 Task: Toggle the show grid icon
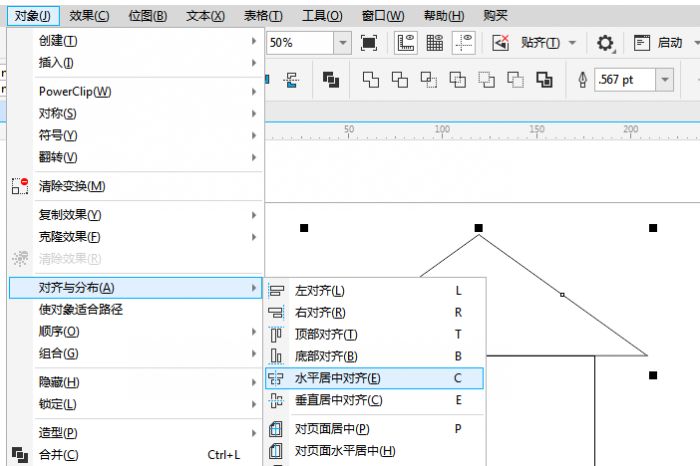point(435,43)
